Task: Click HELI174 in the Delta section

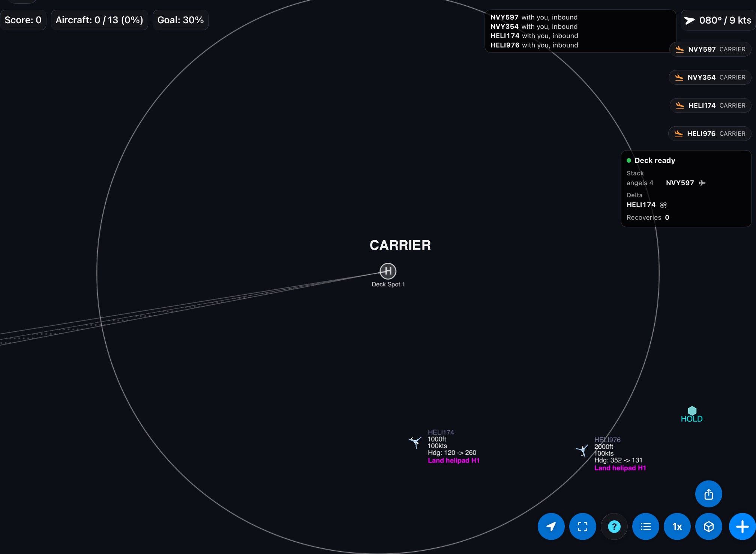Action: point(641,205)
